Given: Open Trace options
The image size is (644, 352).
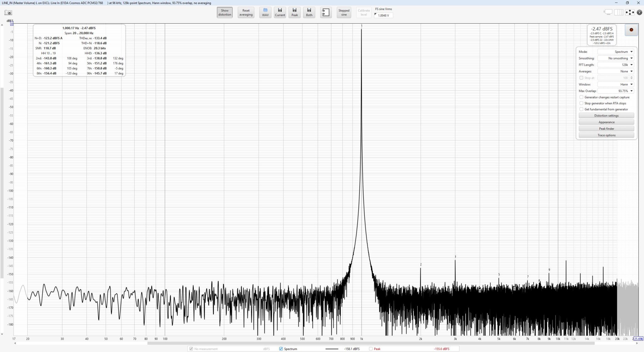Looking at the screenshot, I should click(606, 135).
